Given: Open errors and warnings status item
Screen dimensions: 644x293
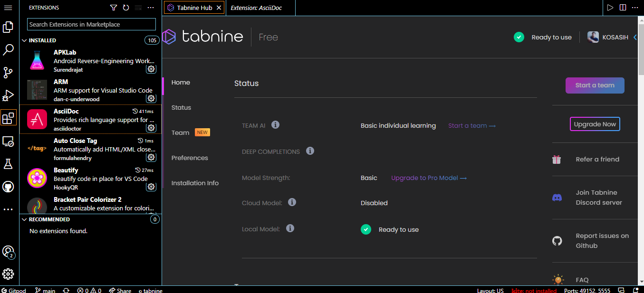Looking at the screenshot, I should (x=89, y=290).
